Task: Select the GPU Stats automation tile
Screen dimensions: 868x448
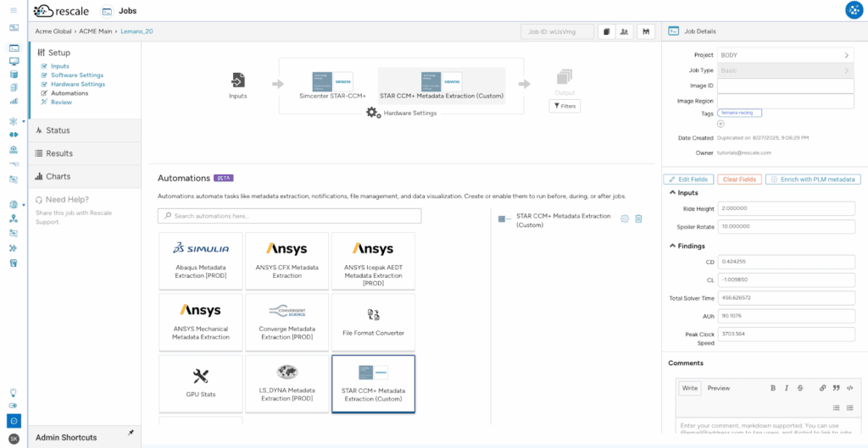Action: pos(201,383)
